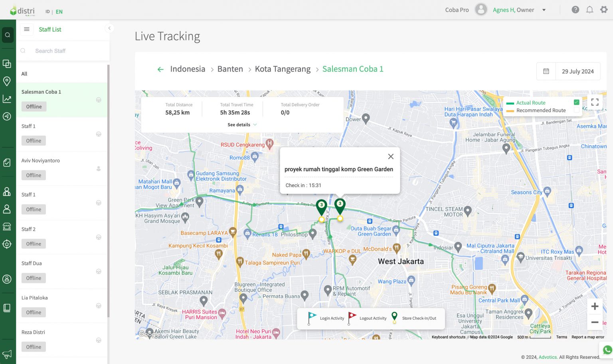This screenshot has width=613, height=364.
Task: Enter fullscreen map view
Action: (x=595, y=102)
